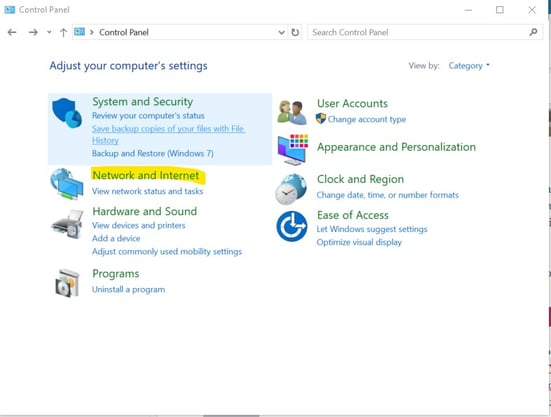Viewport: 551px width, 417px height.
Task: Click Review your computer's status
Action: 148,116
